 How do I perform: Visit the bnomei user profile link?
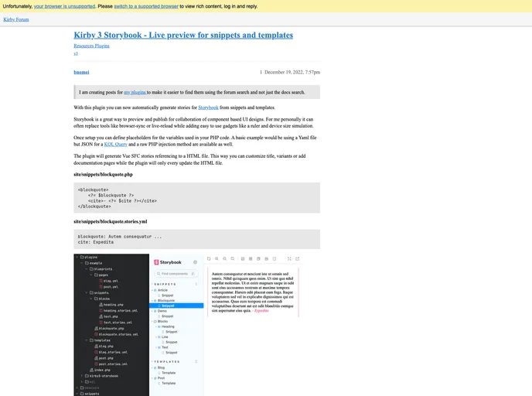click(x=81, y=71)
